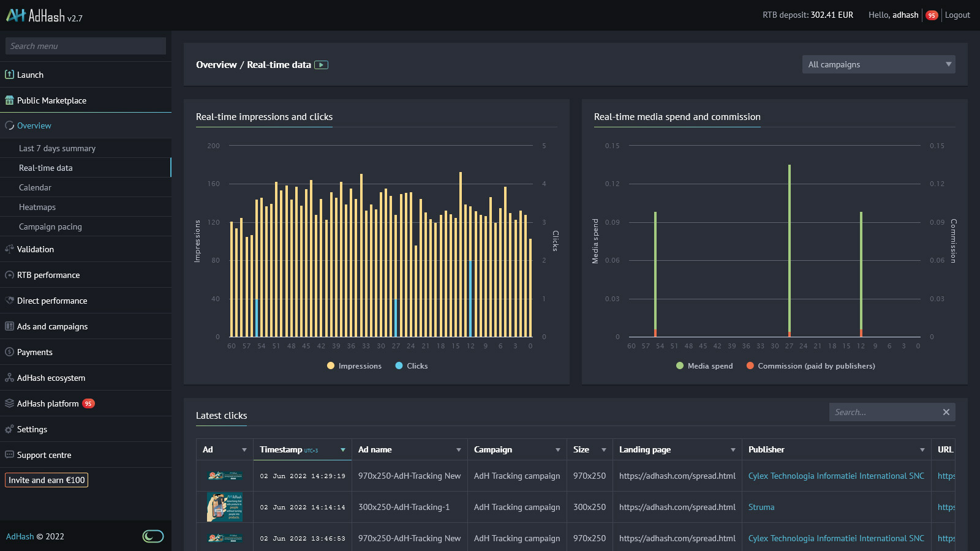Screen dimensions: 980x551
Task: Click the Invite and earn €100 button
Action: [x=46, y=480]
